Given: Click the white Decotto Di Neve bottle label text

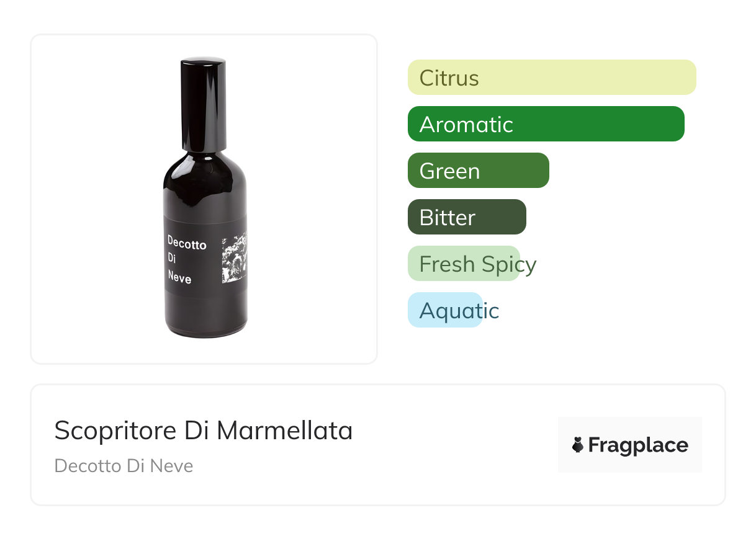Looking at the screenshot, I should tap(186, 259).
